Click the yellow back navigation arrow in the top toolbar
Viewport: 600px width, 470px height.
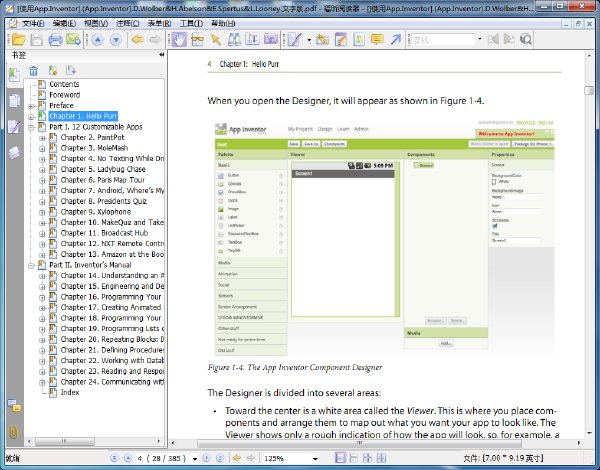pos(137,39)
